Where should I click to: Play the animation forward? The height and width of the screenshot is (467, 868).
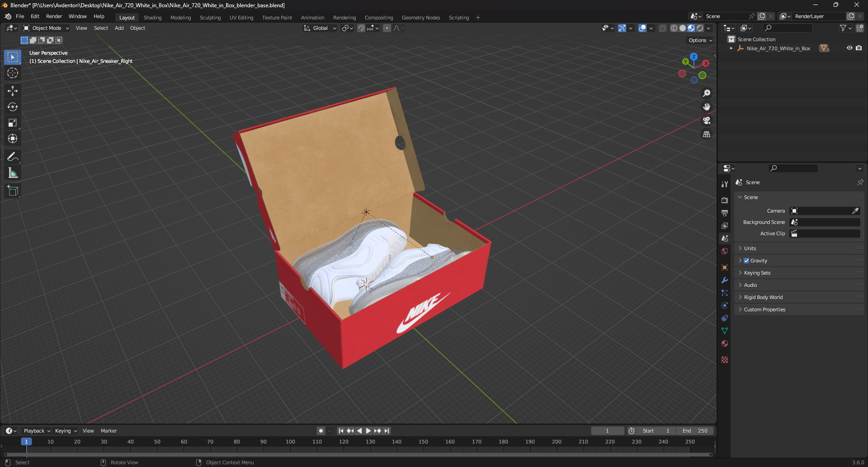click(368, 431)
